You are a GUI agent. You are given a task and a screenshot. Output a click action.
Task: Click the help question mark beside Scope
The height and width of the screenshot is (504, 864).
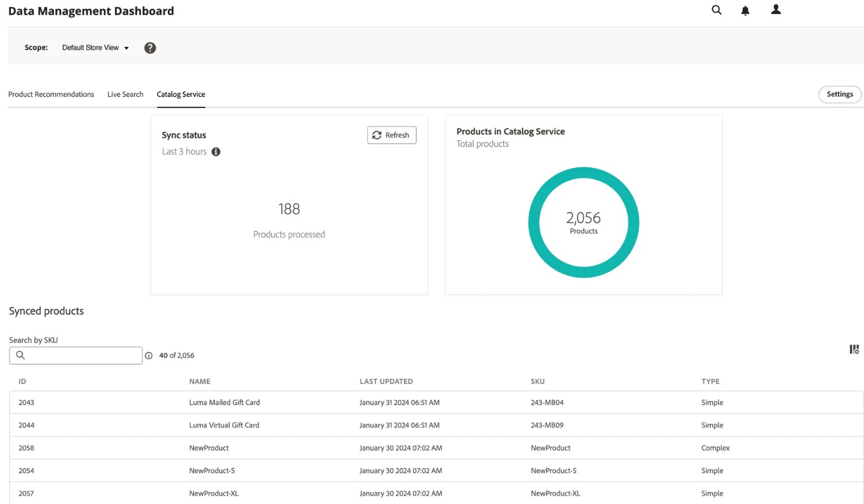pos(150,48)
